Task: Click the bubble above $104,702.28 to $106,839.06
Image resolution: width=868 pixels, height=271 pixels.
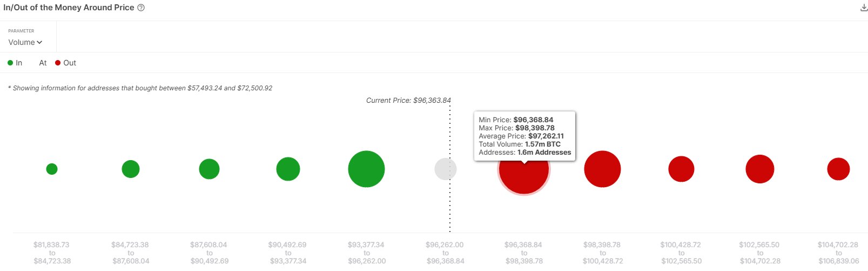Action: [x=838, y=169]
